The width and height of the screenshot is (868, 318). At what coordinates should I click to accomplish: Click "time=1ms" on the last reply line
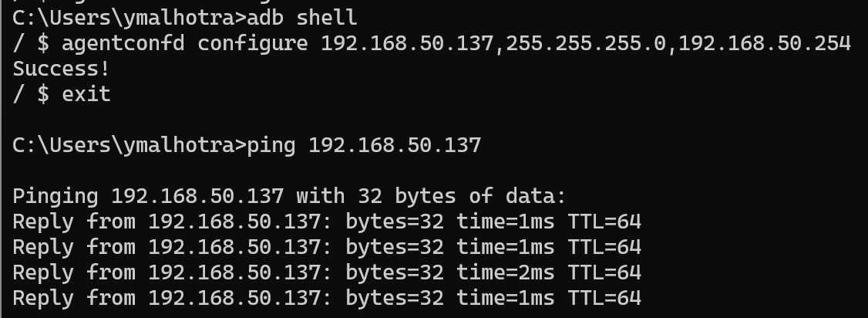(505, 298)
